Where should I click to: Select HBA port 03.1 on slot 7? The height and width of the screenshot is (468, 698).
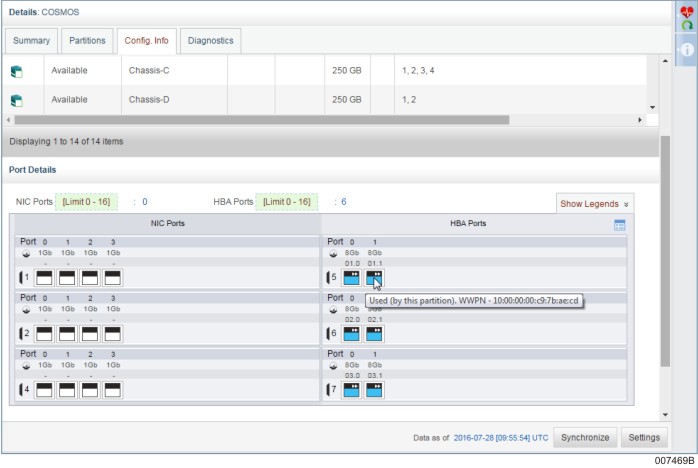click(374, 389)
